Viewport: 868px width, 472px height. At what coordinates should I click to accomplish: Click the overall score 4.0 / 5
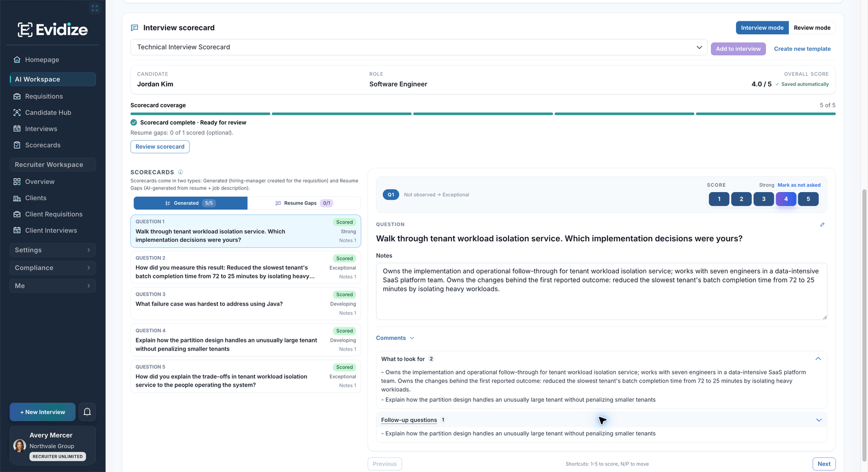coord(761,84)
